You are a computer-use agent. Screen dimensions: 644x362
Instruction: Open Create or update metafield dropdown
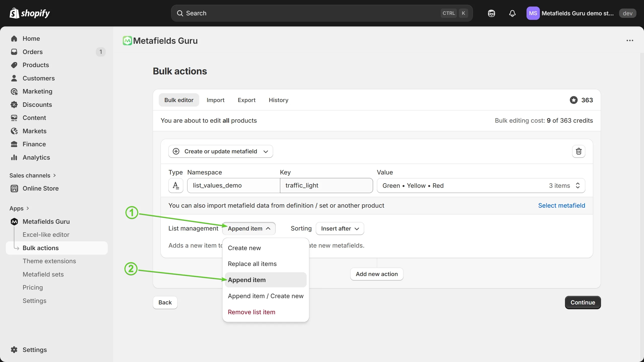coord(221,151)
